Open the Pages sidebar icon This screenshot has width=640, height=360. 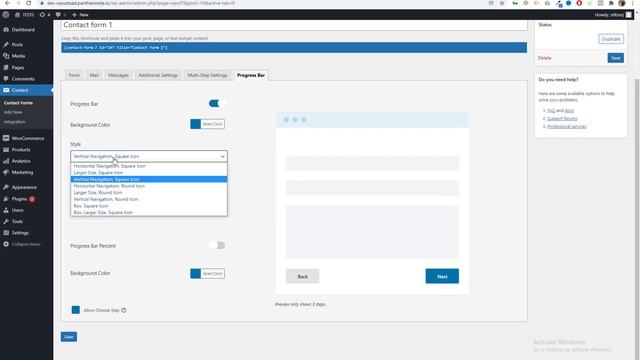[6, 67]
